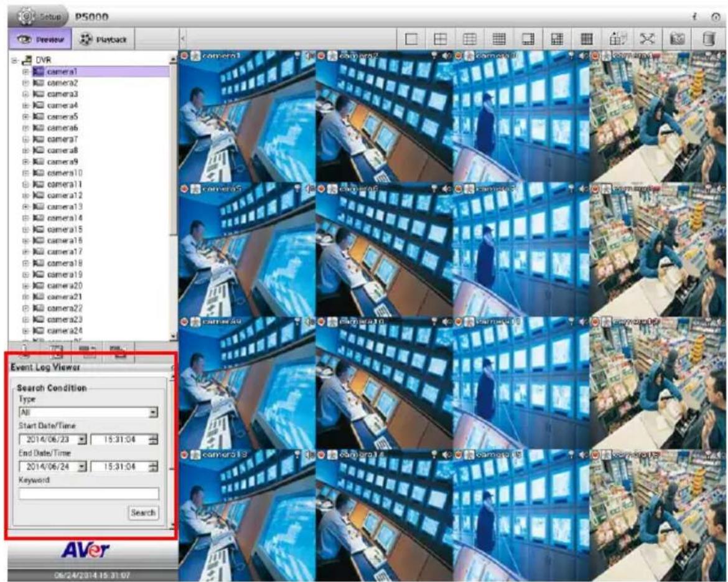The image size is (728, 582).
Task: Open the Type dropdown showing All
Action: [x=88, y=412]
